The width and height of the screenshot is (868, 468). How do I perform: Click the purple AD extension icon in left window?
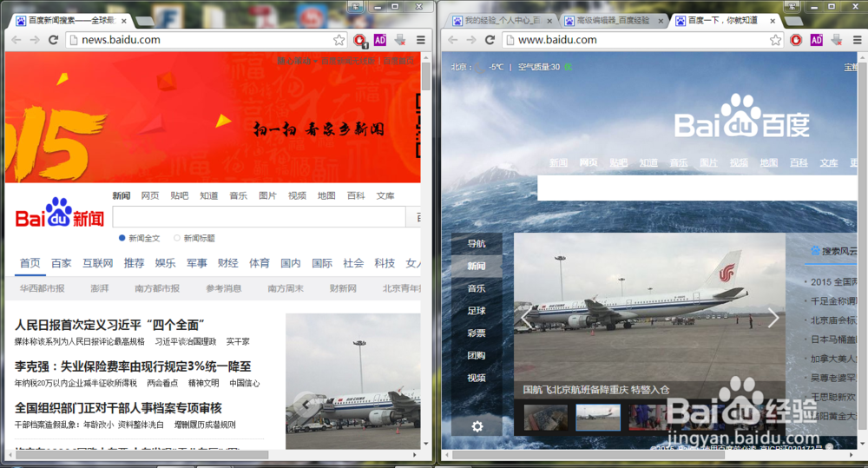[x=380, y=40]
